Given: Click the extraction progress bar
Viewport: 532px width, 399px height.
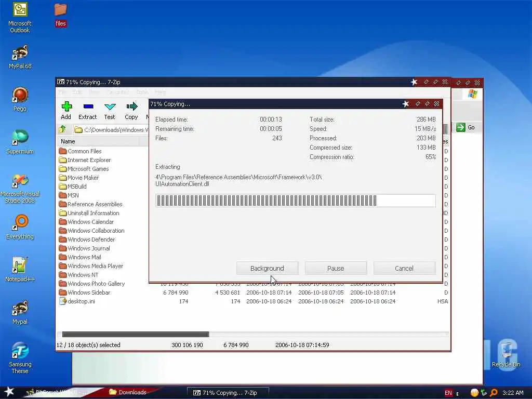Looking at the screenshot, I should tap(296, 201).
